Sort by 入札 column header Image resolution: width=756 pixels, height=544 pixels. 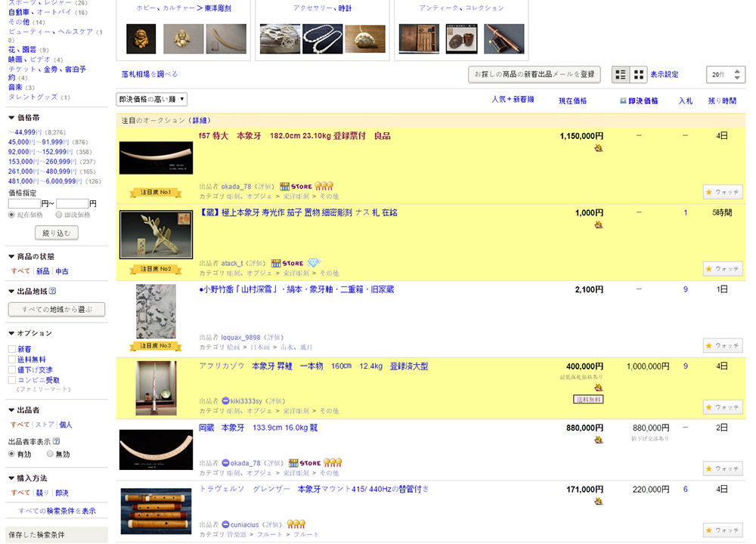pos(685,100)
